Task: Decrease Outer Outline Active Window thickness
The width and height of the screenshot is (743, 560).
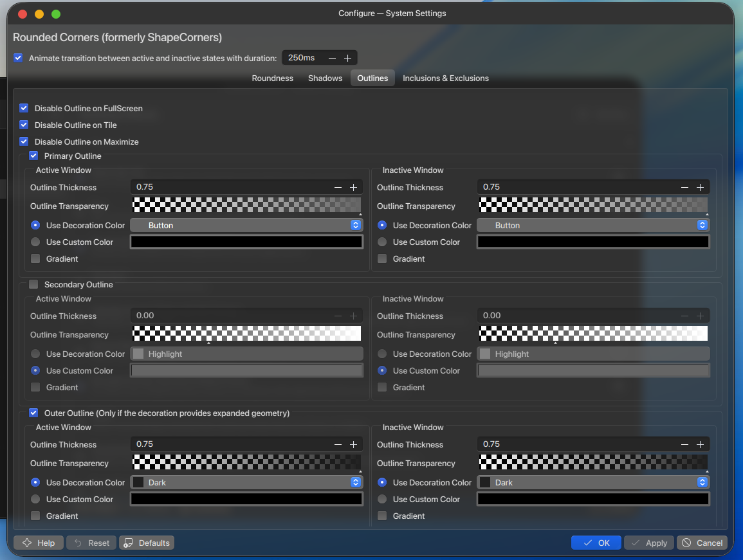Action: tap(338, 444)
